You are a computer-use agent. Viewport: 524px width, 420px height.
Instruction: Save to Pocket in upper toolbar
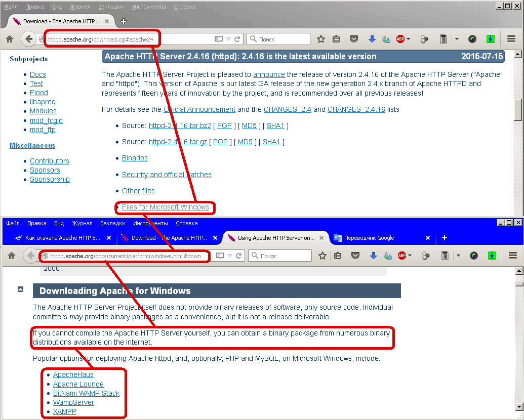tap(354, 39)
